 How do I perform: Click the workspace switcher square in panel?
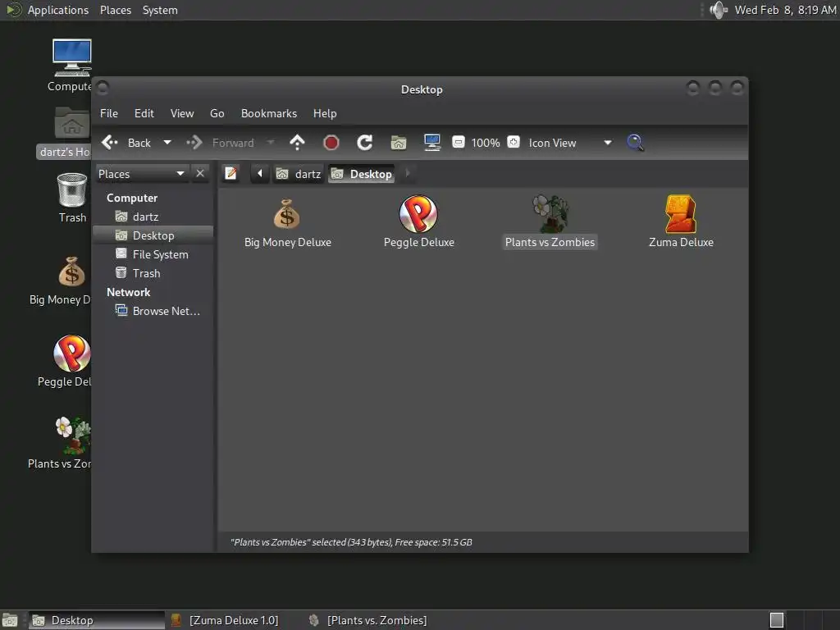click(x=776, y=620)
